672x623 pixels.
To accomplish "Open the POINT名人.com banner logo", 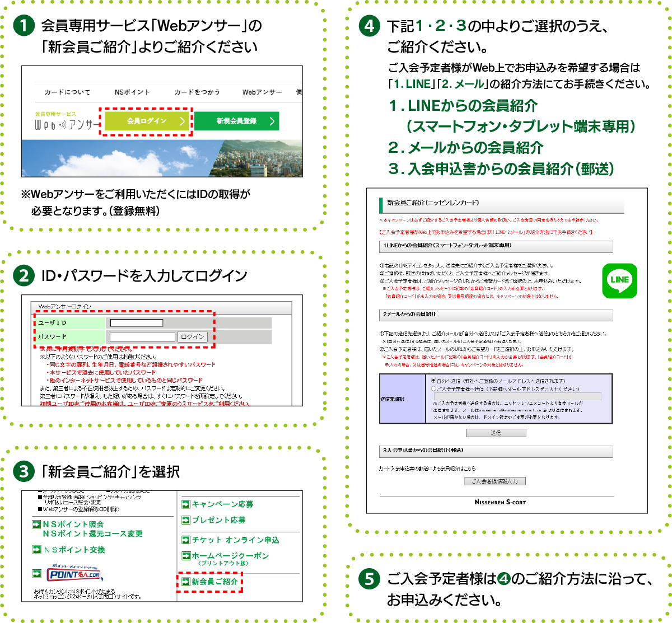I will tap(74, 574).
